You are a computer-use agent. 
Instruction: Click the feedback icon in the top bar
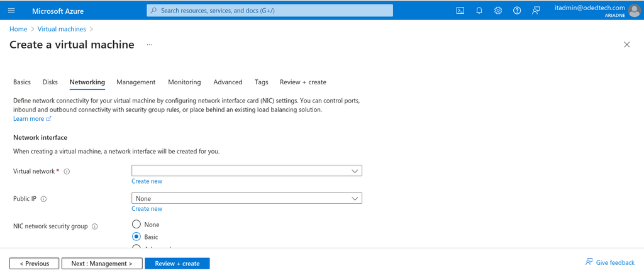pos(536,11)
